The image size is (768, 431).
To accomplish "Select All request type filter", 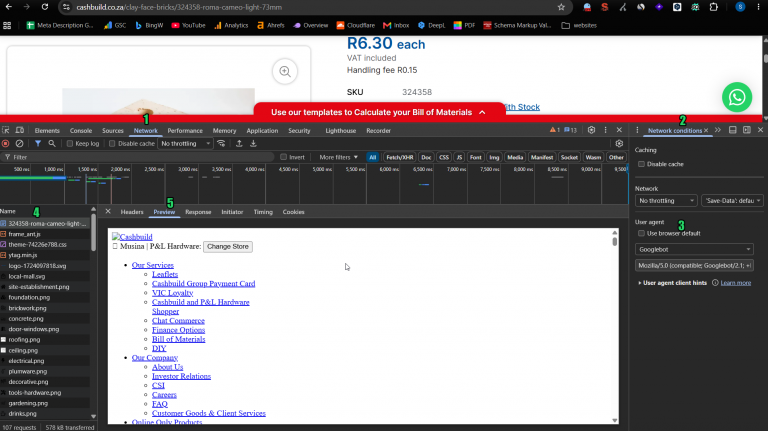I will coord(373,157).
